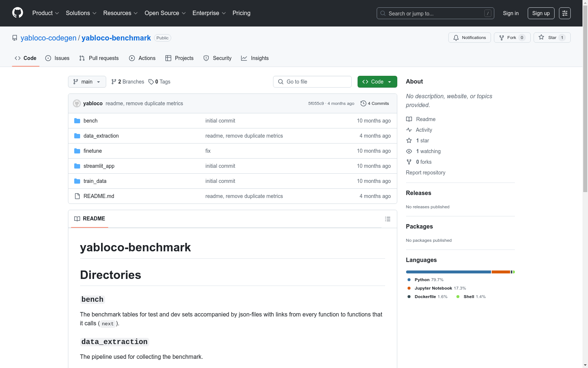The image size is (588, 368).
Task: Open the 'fix' commit message for finetune
Action: click(208, 151)
